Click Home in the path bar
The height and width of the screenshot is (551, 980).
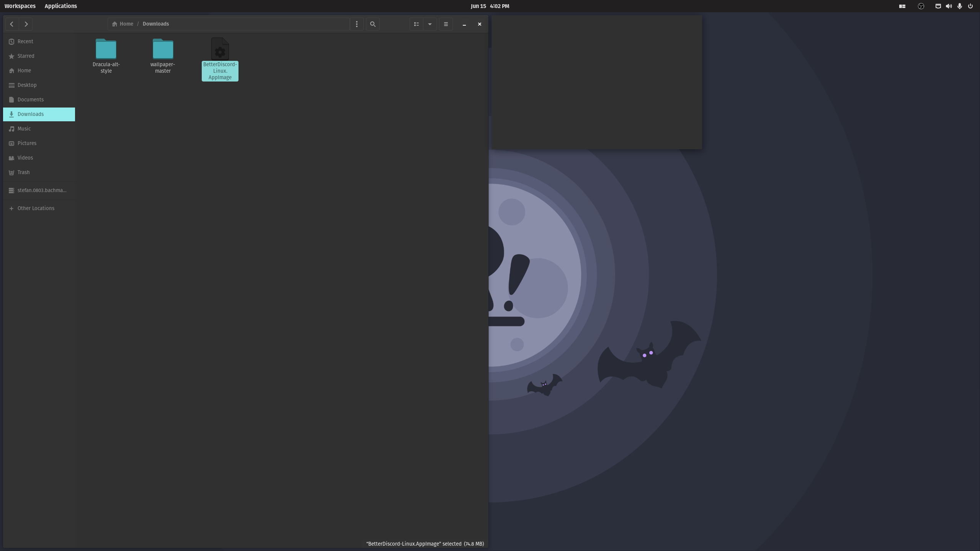pyautogui.click(x=123, y=24)
